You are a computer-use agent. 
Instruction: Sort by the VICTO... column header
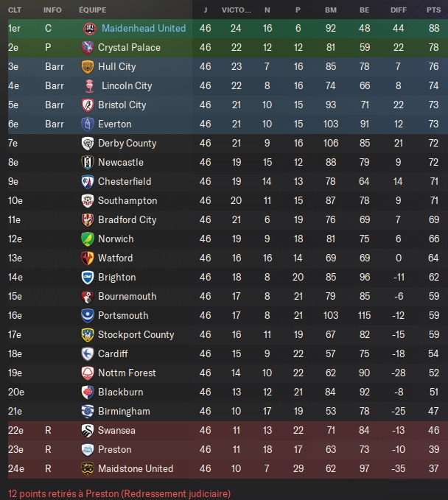(x=236, y=10)
